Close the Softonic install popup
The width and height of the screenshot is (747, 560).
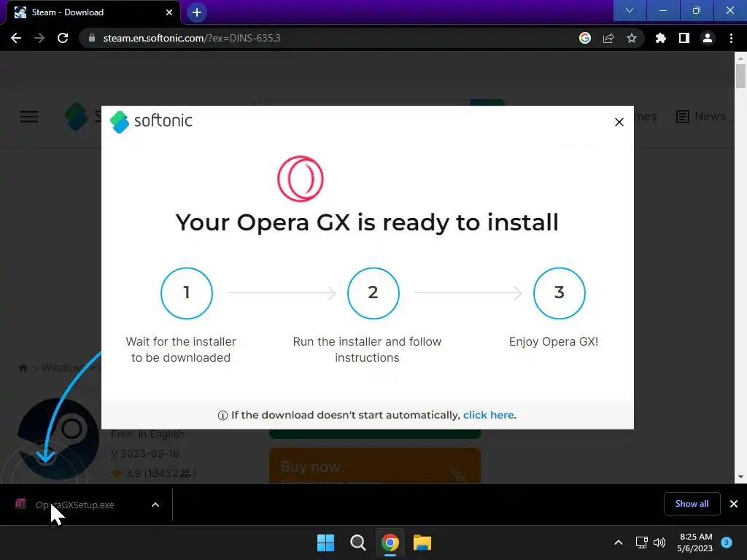(619, 122)
